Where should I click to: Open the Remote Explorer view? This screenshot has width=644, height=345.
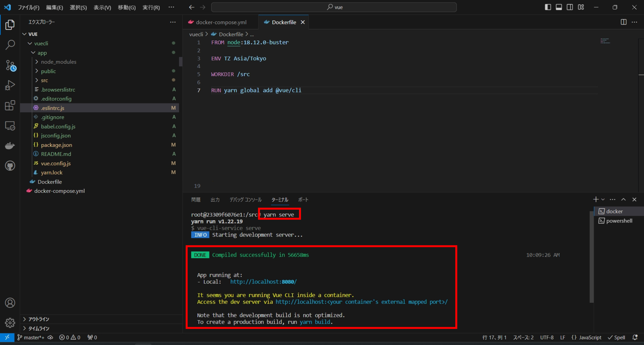tap(10, 126)
